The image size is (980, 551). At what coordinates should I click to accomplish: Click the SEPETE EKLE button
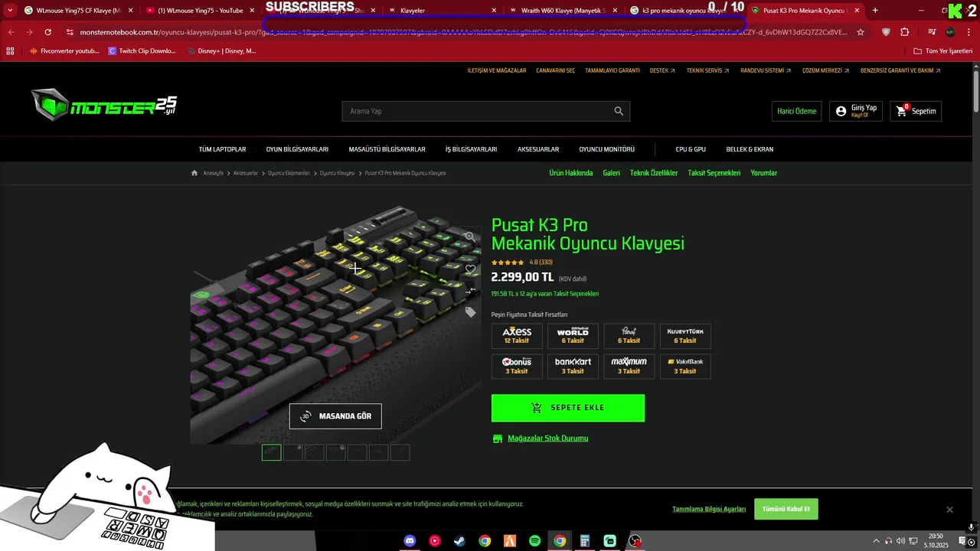[568, 408]
